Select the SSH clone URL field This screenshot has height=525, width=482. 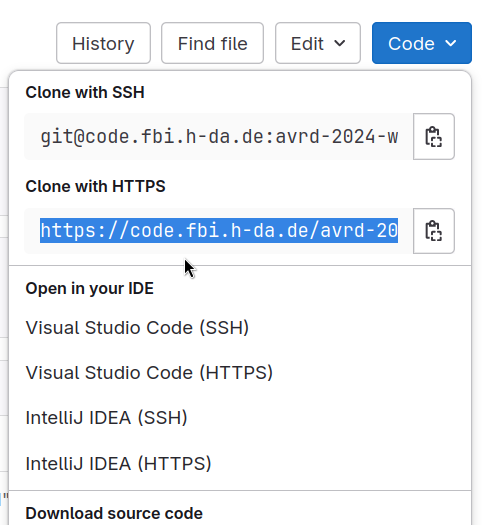pyautogui.click(x=219, y=137)
